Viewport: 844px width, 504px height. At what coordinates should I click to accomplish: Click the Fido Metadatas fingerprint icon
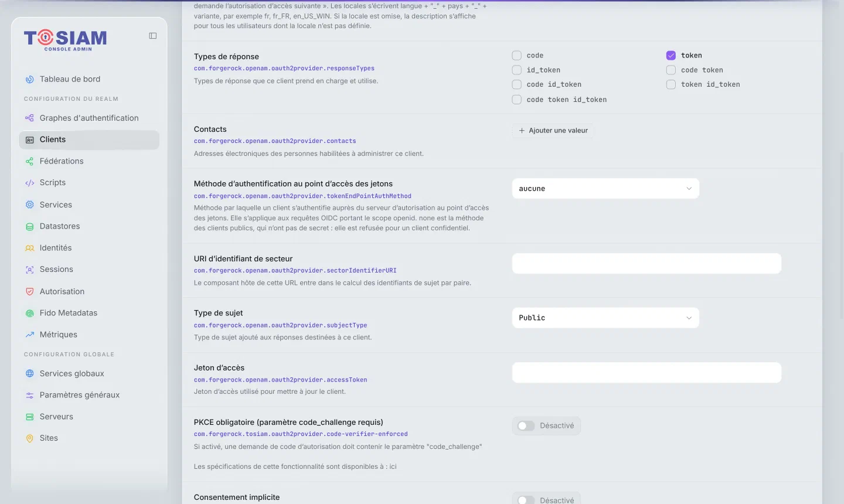[x=29, y=313]
